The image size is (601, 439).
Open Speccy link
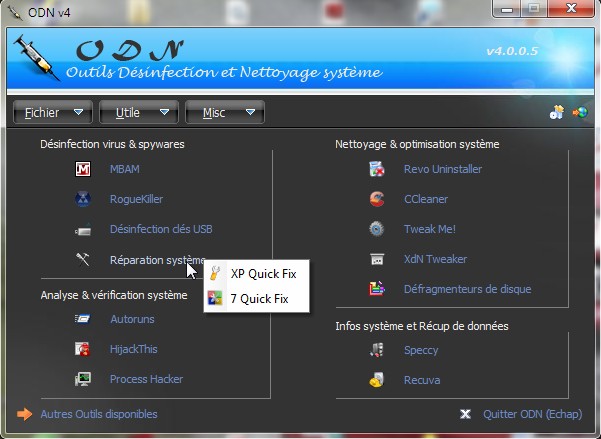[421, 350]
